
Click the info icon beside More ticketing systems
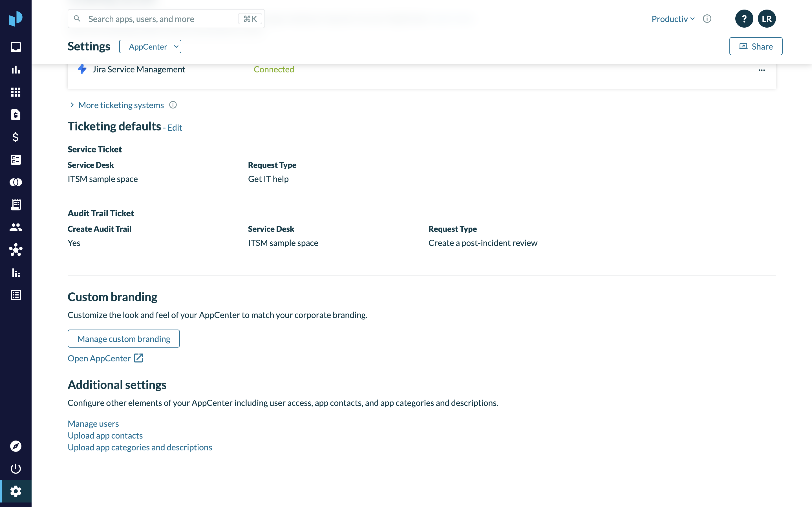coord(173,105)
